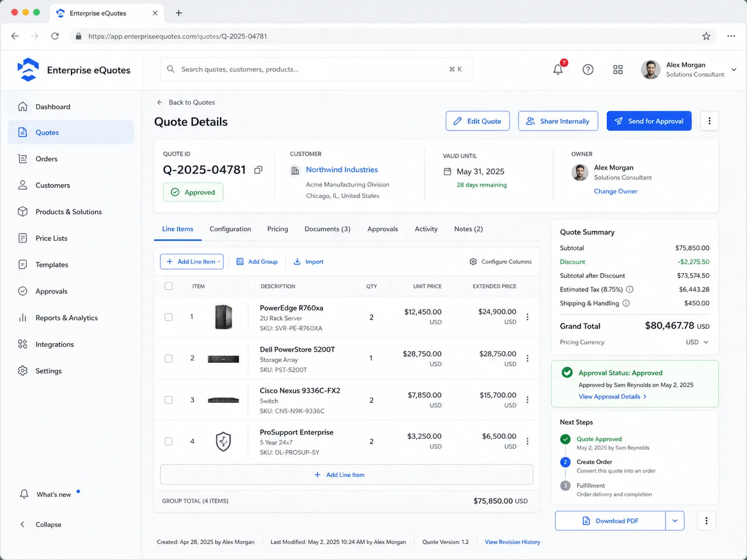Viewport: 747px width, 560px height.
Task: Click the Send for Approval button
Action: point(649,121)
